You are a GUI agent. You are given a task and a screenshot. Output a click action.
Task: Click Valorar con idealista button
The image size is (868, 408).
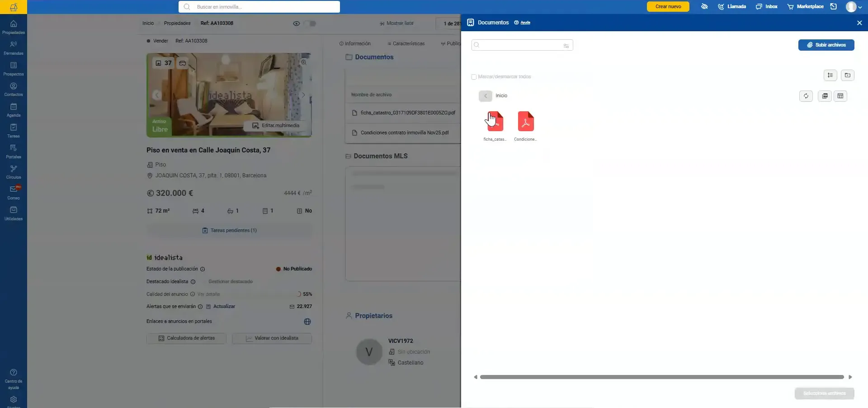[272, 338]
